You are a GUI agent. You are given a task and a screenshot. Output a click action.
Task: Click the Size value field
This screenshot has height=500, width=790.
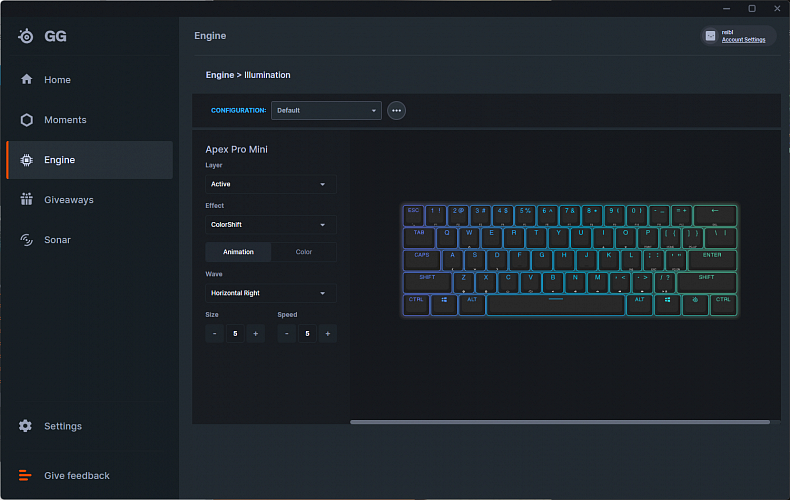click(x=235, y=334)
